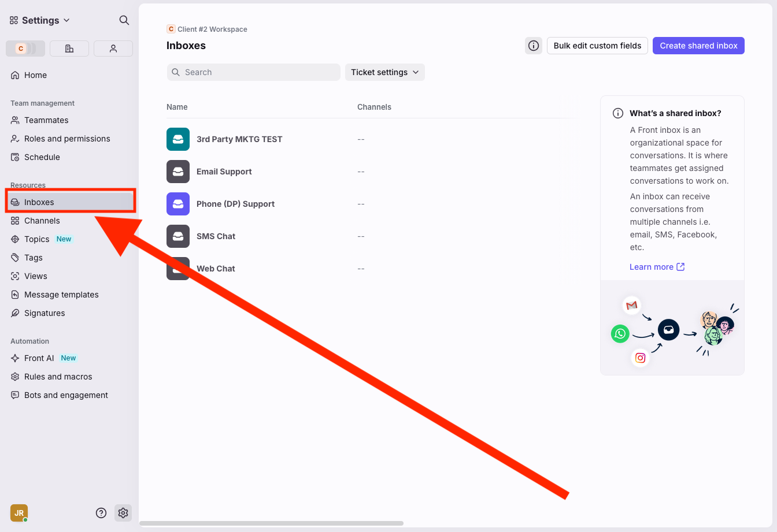Expand the Settings dropdown header
This screenshot has width=777, height=532.
point(40,20)
